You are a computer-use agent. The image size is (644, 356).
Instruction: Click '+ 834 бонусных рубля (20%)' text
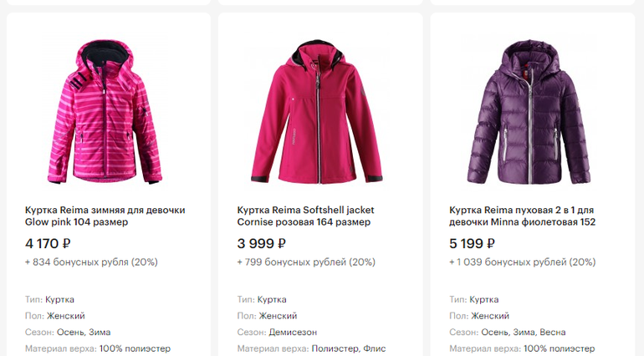[x=91, y=262]
